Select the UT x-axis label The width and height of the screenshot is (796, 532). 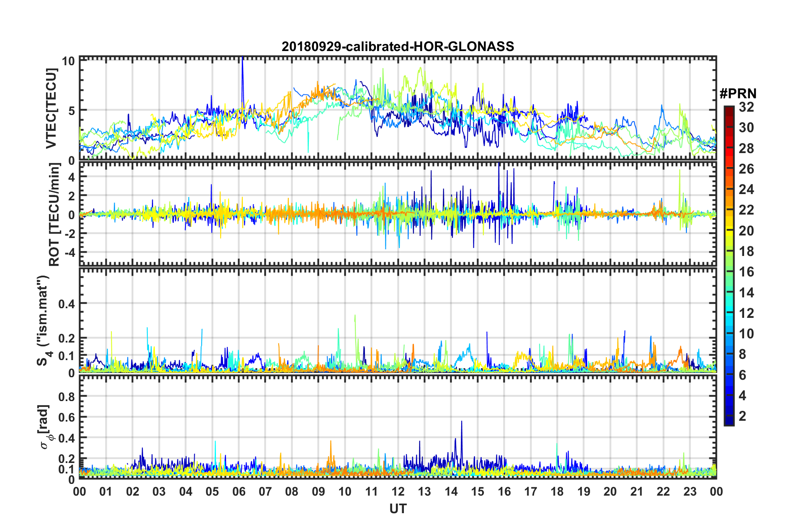click(398, 509)
